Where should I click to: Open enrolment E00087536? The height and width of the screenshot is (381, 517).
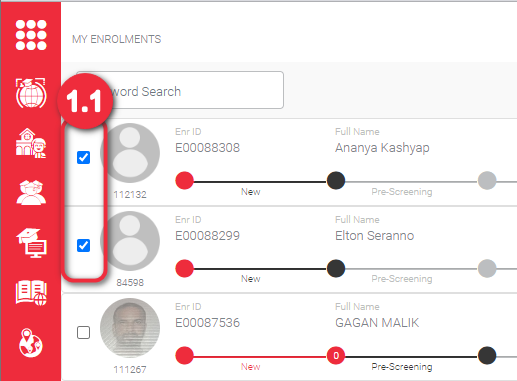point(207,323)
